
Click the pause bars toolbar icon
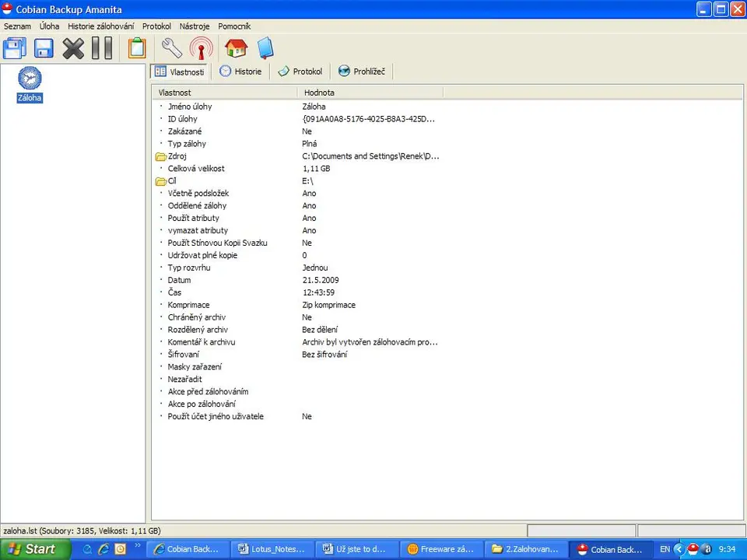pos(102,48)
